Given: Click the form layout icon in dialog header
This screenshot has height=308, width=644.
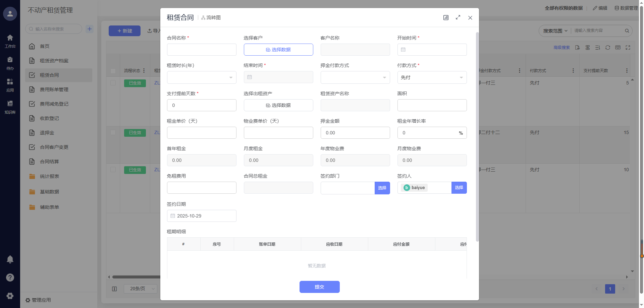Looking at the screenshot, I should pos(446,18).
